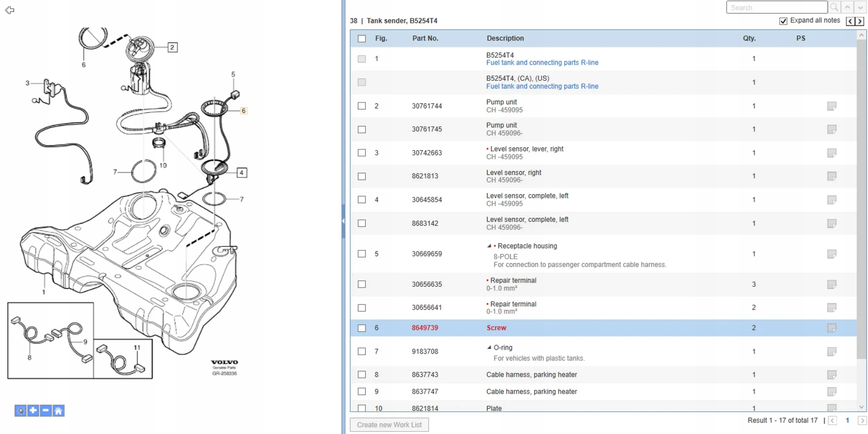
Task: Click the Description column header
Action: (x=505, y=39)
